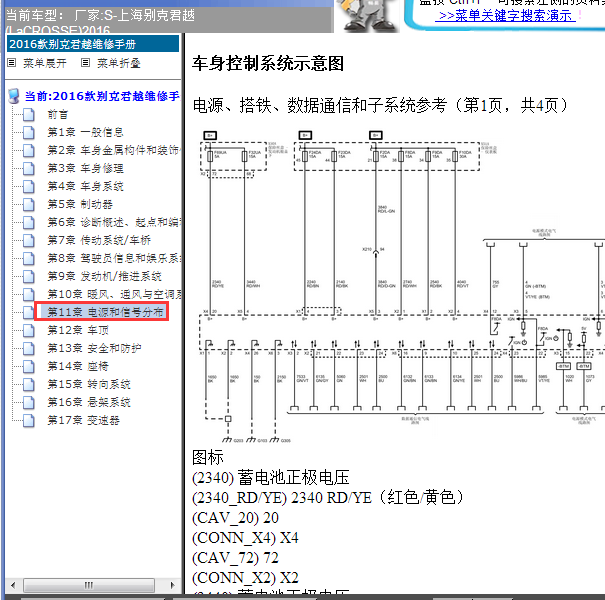Click the sidebar scrollbar left arrow
The height and width of the screenshot is (600, 605).
(14, 585)
